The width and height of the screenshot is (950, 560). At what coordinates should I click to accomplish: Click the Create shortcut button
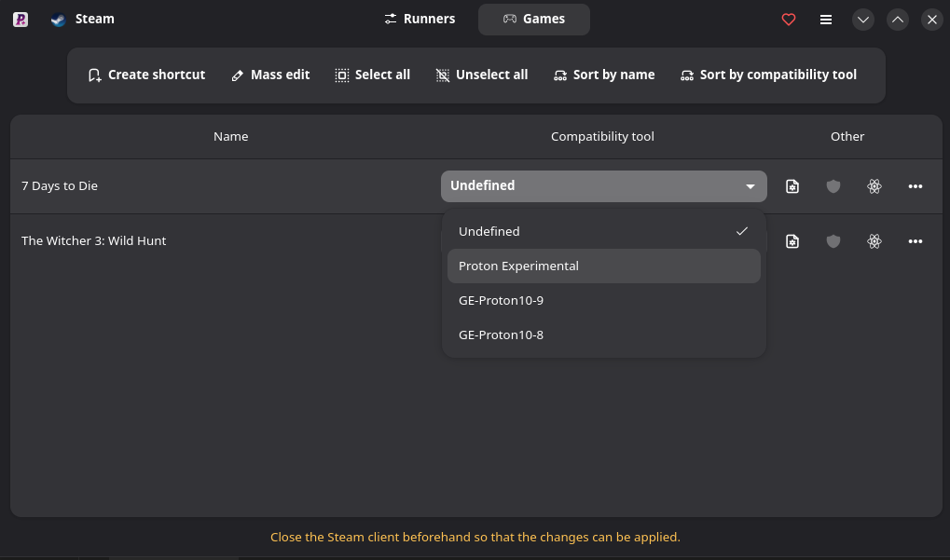pos(146,75)
